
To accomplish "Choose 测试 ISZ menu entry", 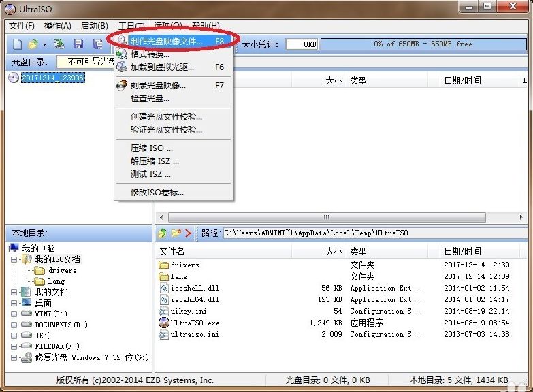I will tap(174, 174).
